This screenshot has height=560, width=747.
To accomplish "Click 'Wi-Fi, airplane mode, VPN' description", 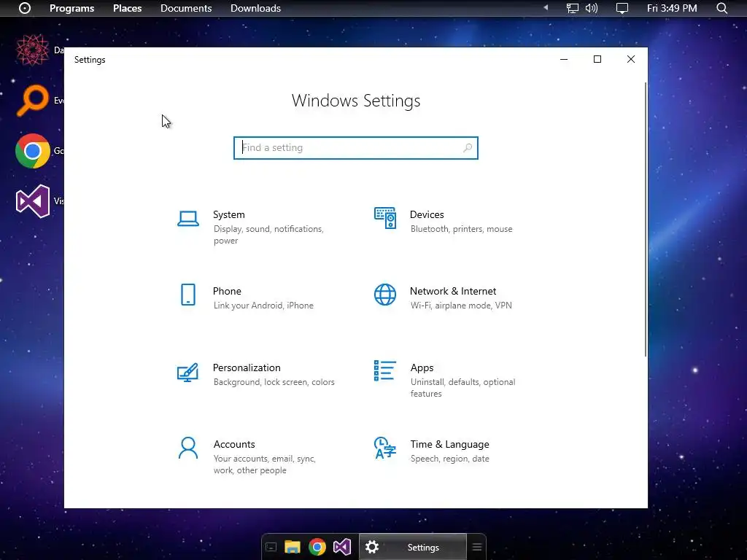I will [461, 306].
